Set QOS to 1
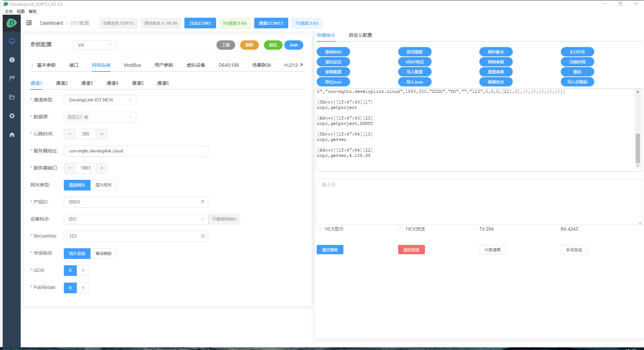This screenshot has height=350, width=644. click(83, 270)
